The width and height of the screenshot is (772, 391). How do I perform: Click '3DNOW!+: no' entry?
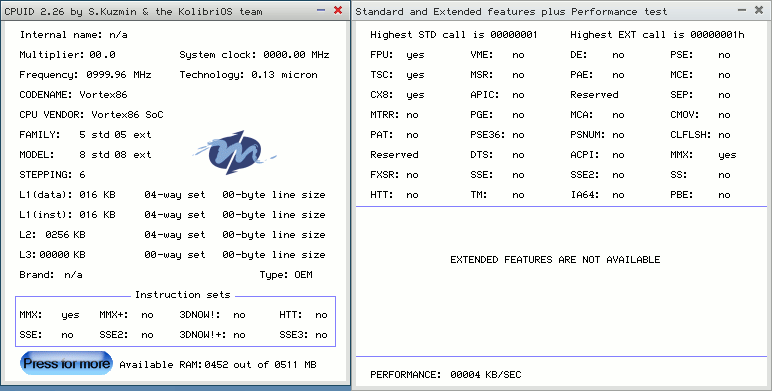pyautogui.click(x=212, y=335)
